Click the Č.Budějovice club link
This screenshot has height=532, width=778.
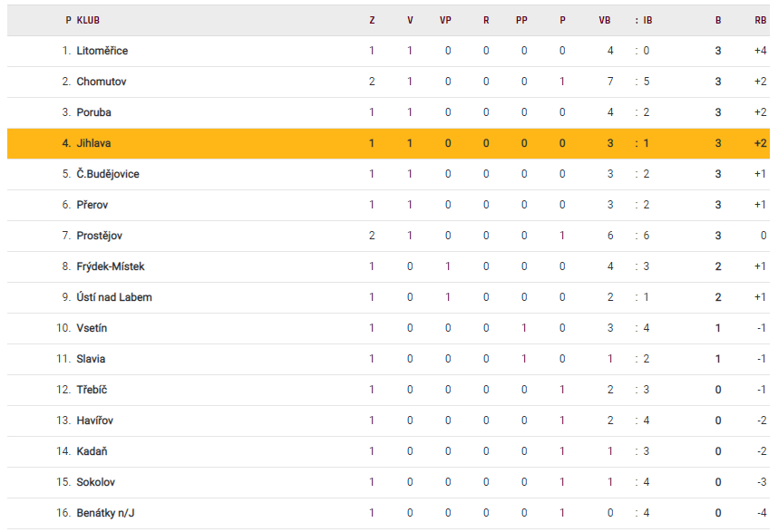coord(107,174)
